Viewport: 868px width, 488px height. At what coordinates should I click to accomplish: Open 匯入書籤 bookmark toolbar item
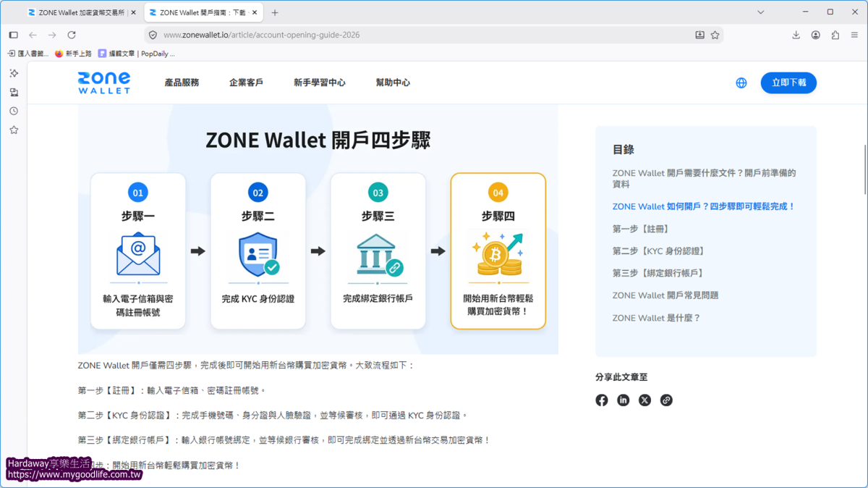point(28,54)
